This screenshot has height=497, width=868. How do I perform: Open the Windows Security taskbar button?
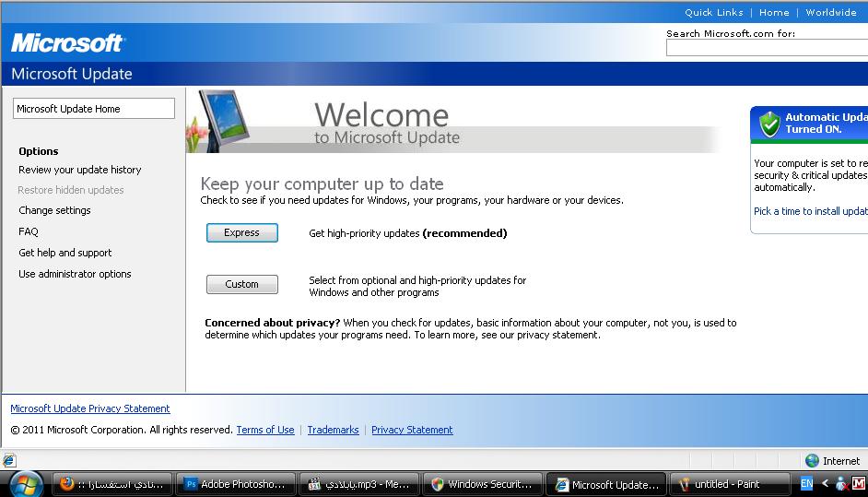click(x=483, y=484)
